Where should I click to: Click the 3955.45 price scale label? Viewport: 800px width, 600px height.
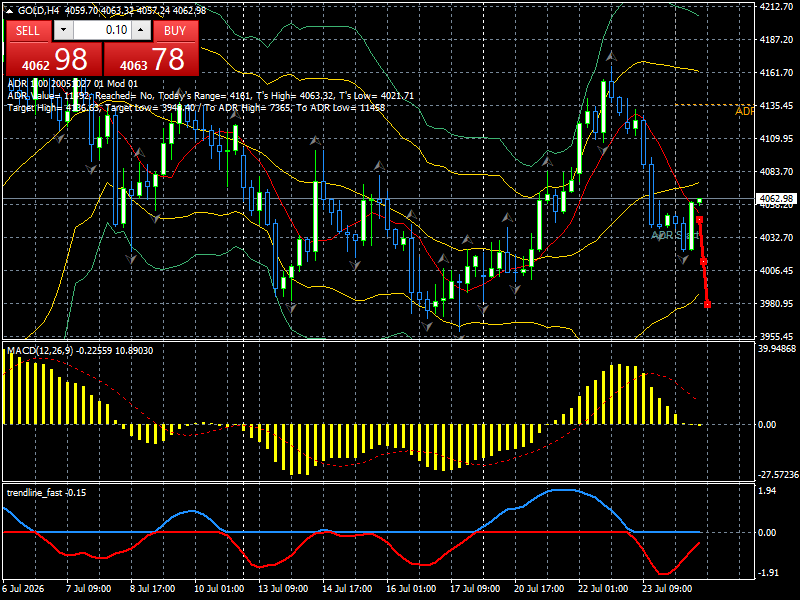pyautogui.click(x=776, y=336)
